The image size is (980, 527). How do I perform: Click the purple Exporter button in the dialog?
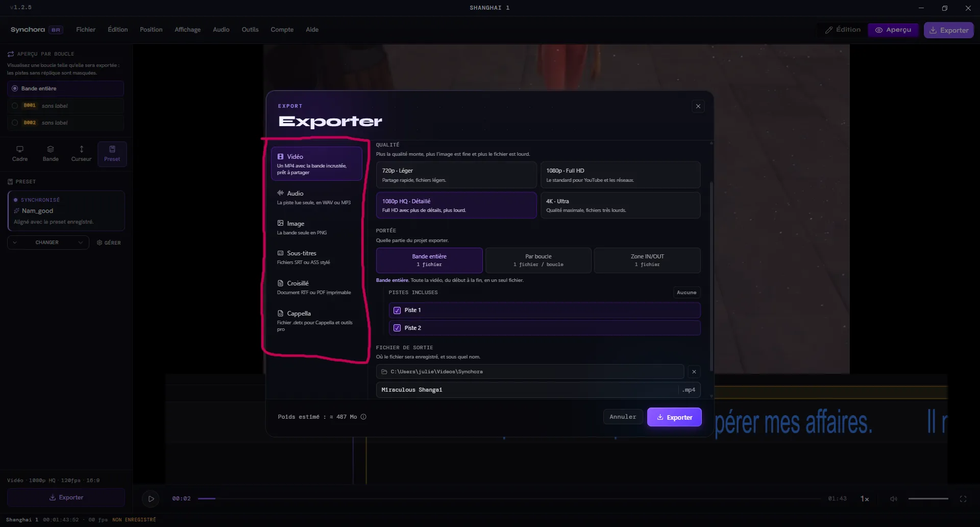pos(674,417)
